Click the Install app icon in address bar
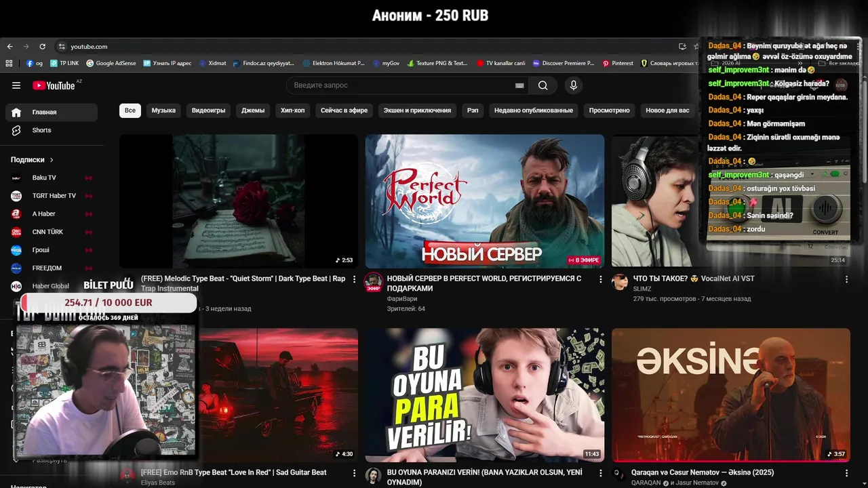Image resolution: width=868 pixels, height=488 pixels. tap(682, 47)
